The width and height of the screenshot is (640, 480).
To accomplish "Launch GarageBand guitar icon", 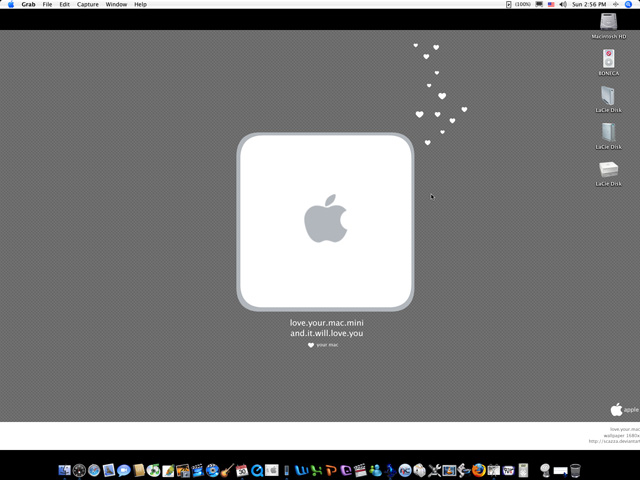I will pos(227,471).
